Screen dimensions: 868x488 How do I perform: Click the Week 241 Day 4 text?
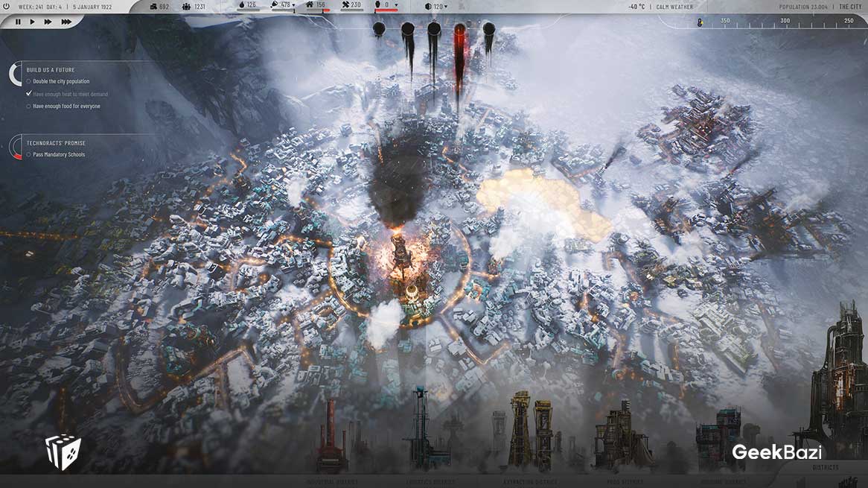pos(40,7)
